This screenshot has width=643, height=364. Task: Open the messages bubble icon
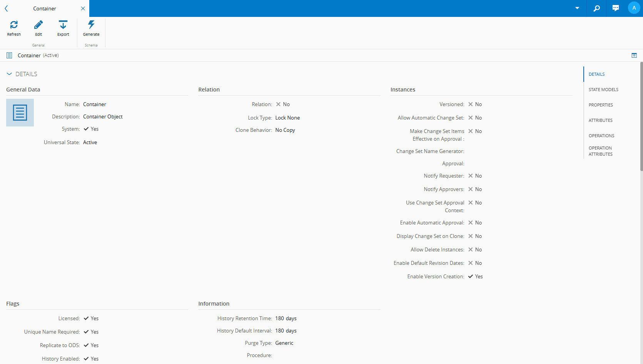click(615, 8)
